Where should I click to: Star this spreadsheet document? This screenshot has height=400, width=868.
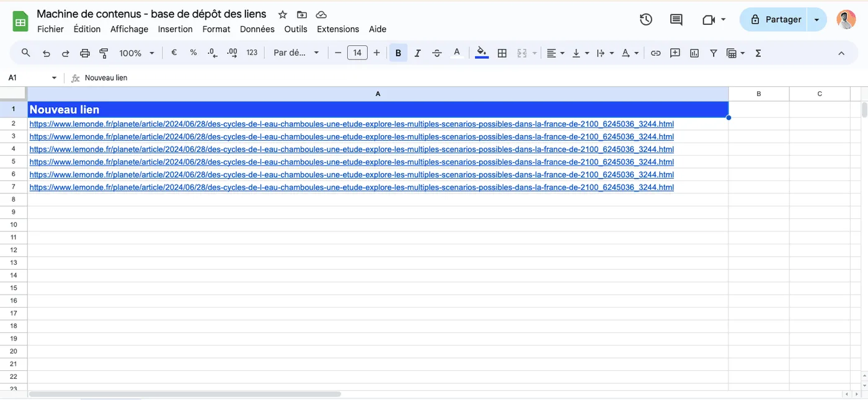click(x=283, y=14)
